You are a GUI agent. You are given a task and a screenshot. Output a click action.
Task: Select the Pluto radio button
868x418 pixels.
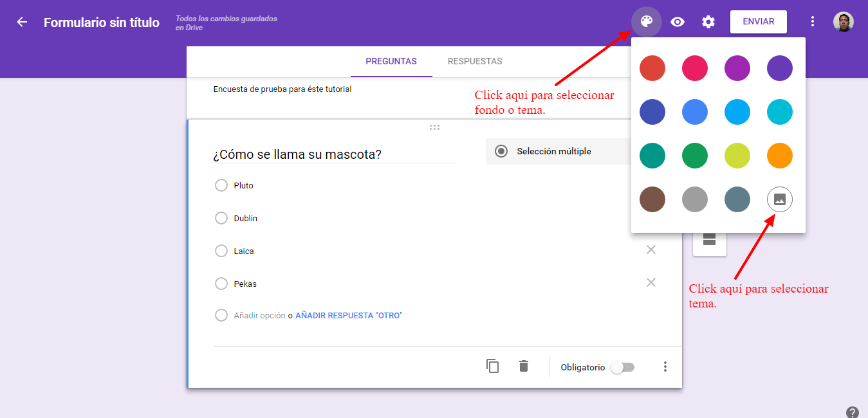tap(221, 185)
